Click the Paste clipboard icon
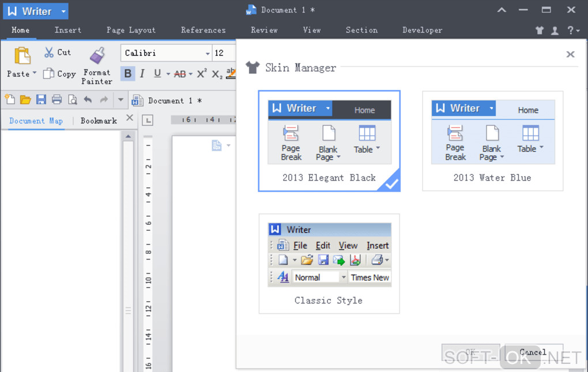 pos(22,56)
